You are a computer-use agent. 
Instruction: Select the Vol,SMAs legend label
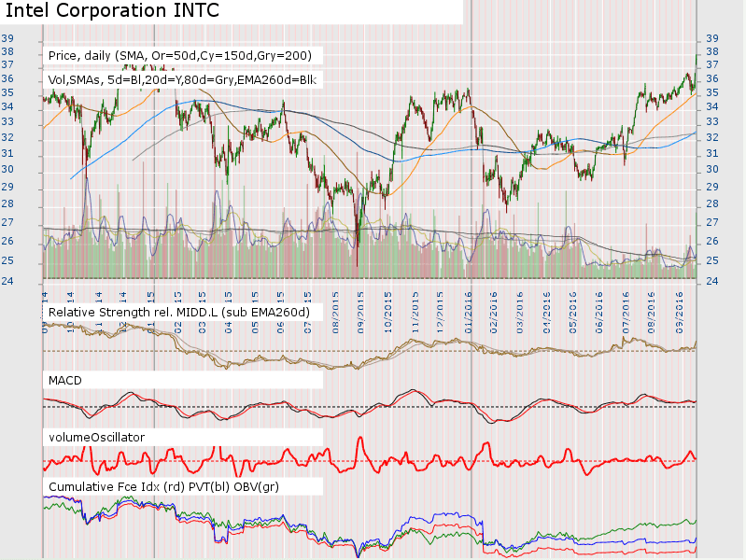[x=182, y=79]
